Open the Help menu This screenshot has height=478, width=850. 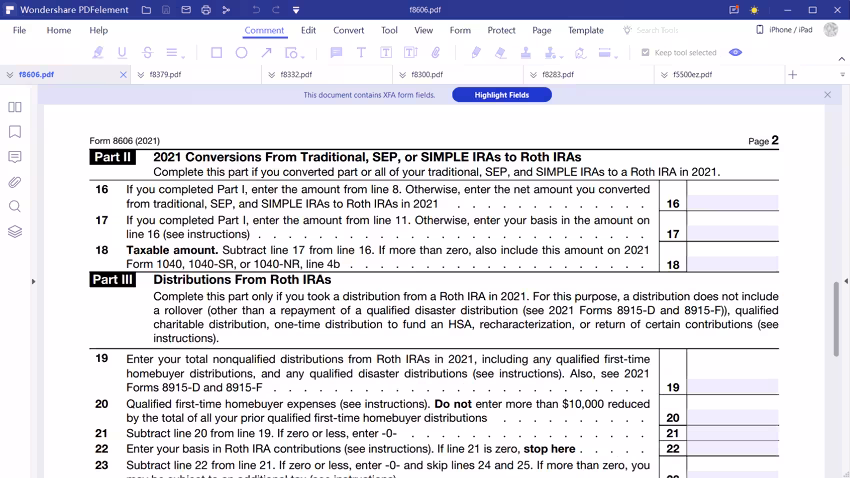99,30
